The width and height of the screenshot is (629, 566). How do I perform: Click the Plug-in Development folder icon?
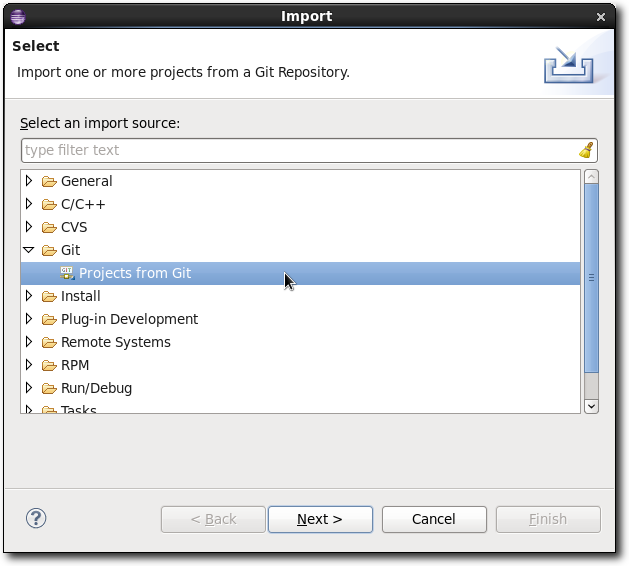coord(49,320)
